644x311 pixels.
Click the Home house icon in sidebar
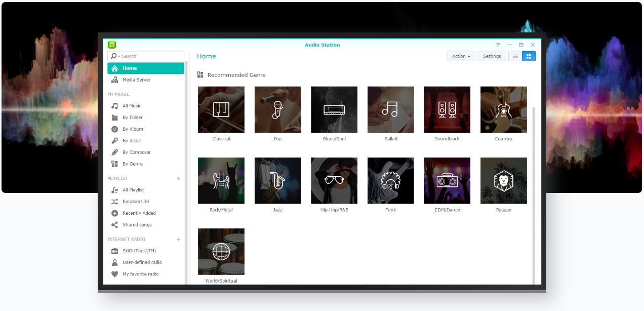[114, 68]
